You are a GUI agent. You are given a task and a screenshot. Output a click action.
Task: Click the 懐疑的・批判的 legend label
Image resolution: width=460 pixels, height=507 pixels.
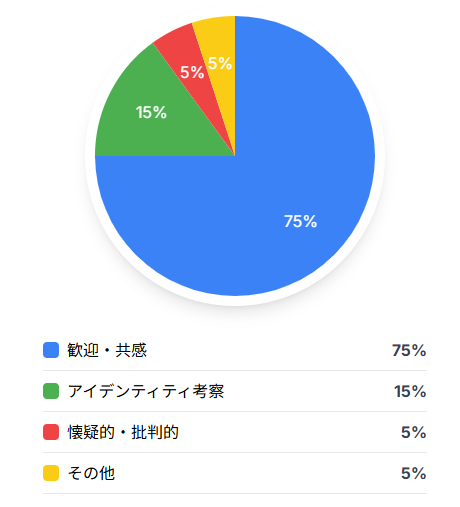(123, 432)
